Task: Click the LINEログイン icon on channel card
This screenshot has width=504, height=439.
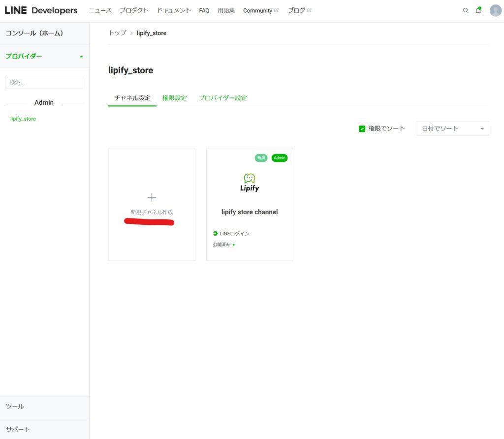Action: 216,233
